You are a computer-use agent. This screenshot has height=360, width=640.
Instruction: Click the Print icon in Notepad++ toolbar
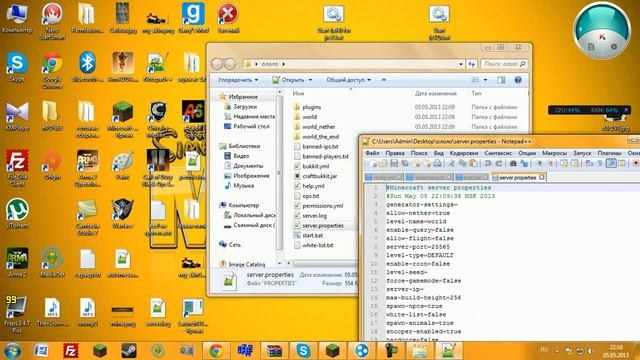tap(437, 164)
